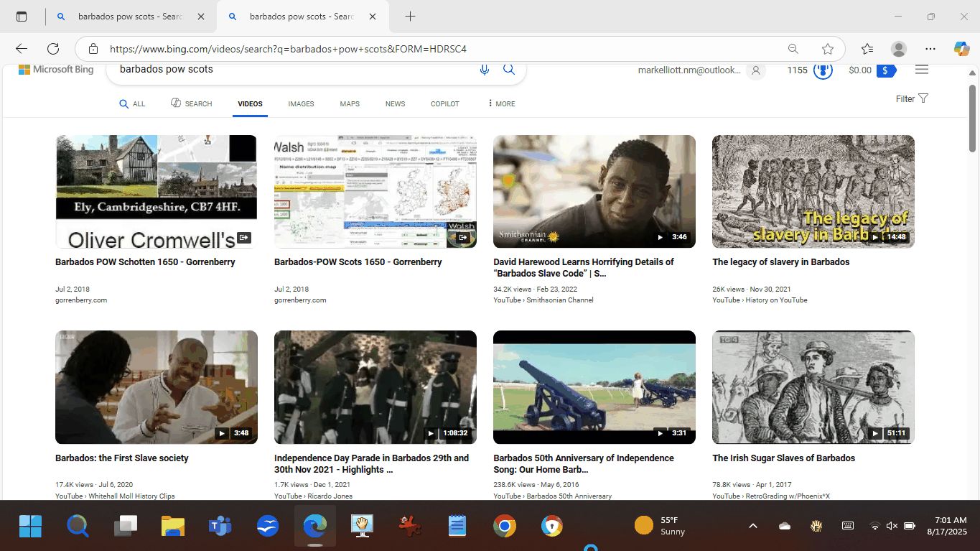Viewport: 980px width, 551px height.
Task: Open the Filter options for videos
Action: 912,98
